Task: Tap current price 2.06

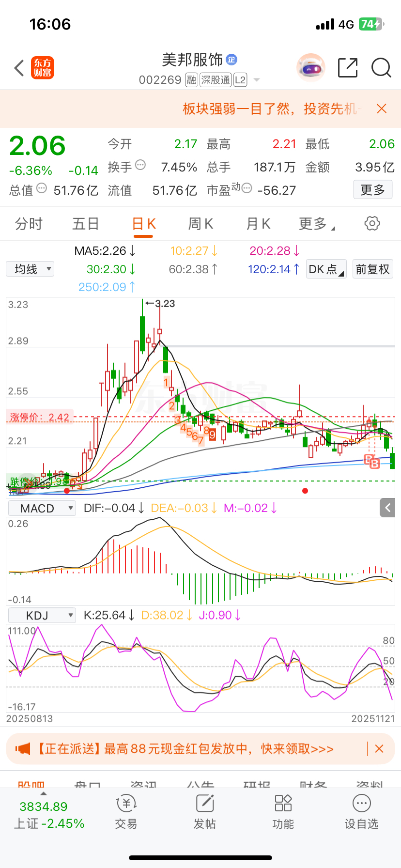Action: coord(37,146)
